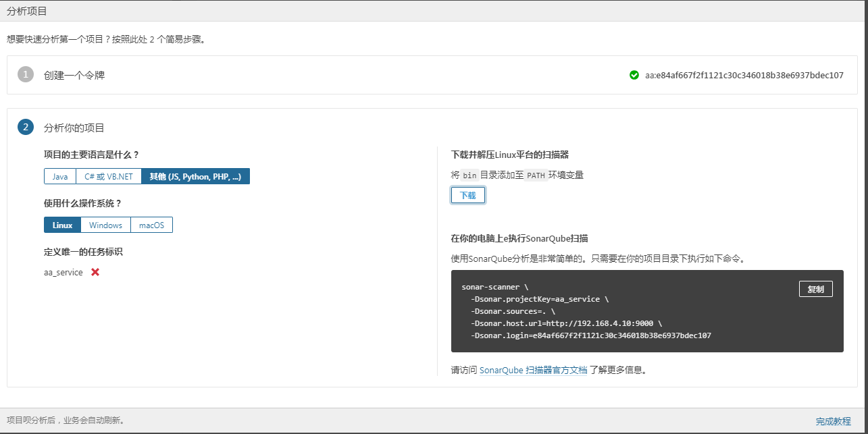Choose C# 或 VB.NET language option
868x434 pixels.
click(109, 177)
